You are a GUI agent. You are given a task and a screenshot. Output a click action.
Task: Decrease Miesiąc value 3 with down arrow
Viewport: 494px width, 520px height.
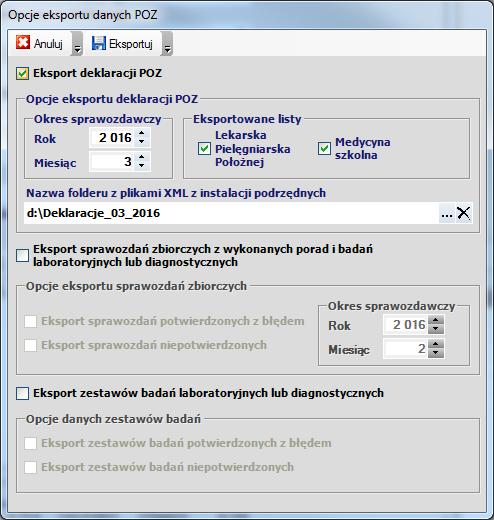(142, 166)
